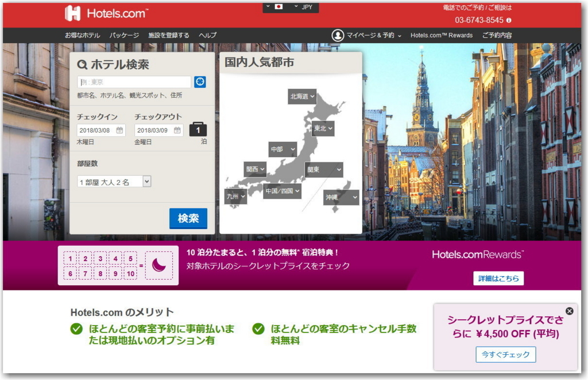Click the user profile avatar icon
Screen dimensions: 588x380
(338, 35)
